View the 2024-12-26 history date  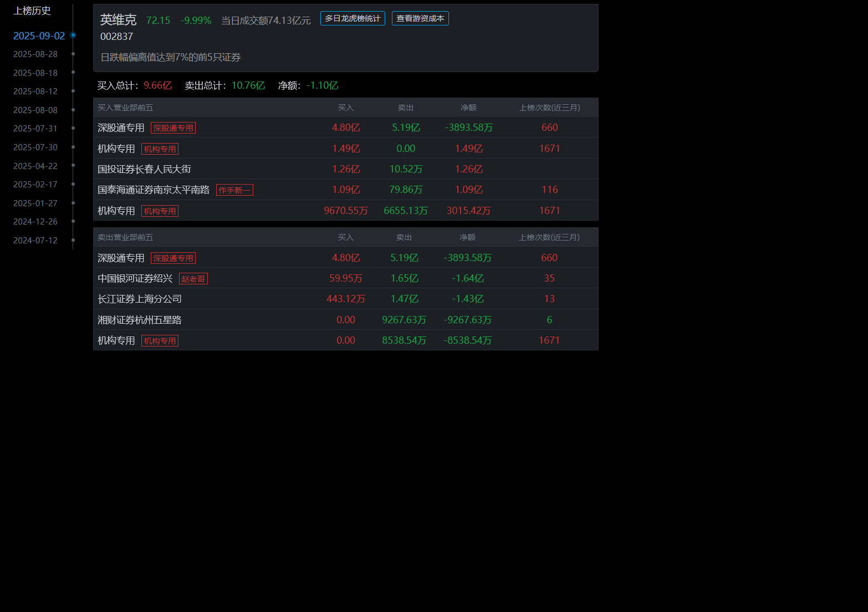pyautogui.click(x=35, y=222)
